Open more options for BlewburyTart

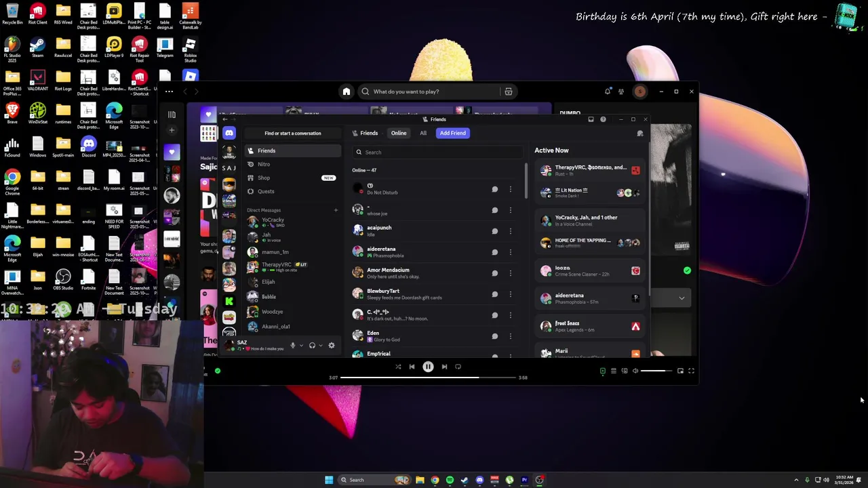[x=511, y=294]
